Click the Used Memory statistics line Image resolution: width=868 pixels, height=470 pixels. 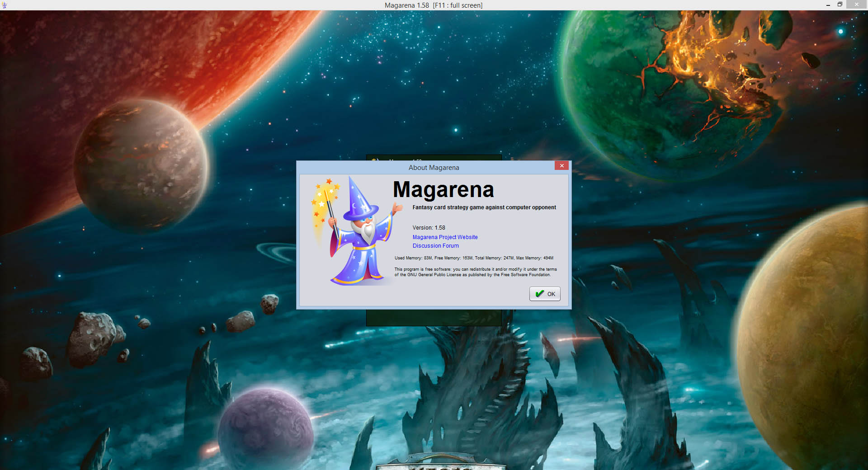tap(473, 258)
